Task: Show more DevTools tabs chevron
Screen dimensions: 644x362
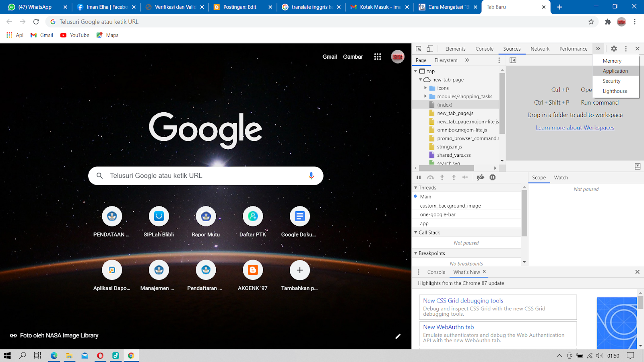Action: [598, 49]
